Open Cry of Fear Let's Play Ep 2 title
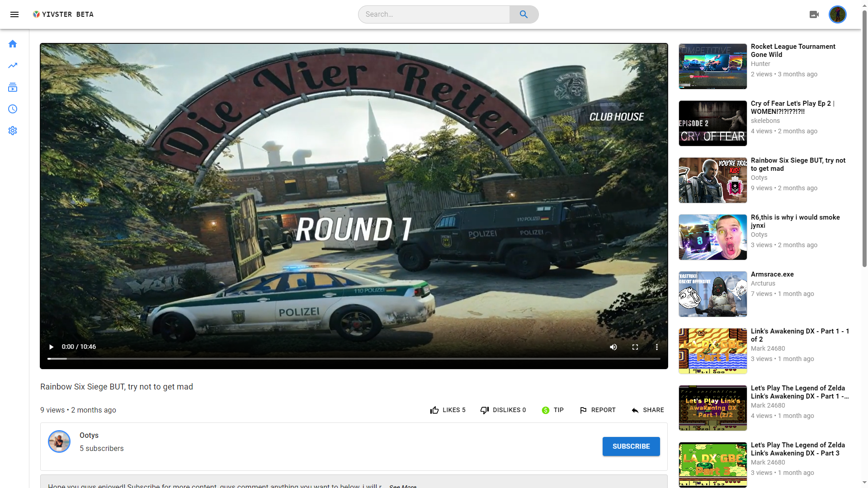Image resolution: width=868 pixels, height=488 pixels. pos(793,108)
